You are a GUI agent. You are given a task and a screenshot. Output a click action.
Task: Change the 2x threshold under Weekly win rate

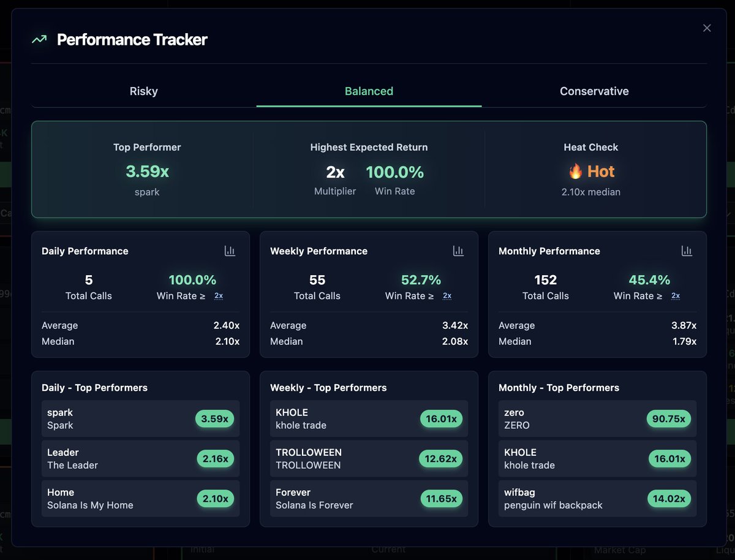pos(447,296)
